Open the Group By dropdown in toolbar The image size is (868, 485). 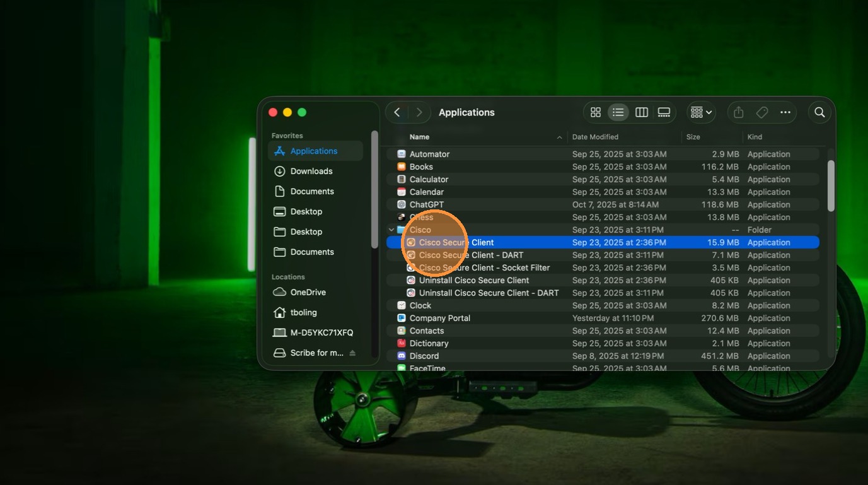(x=701, y=112)
